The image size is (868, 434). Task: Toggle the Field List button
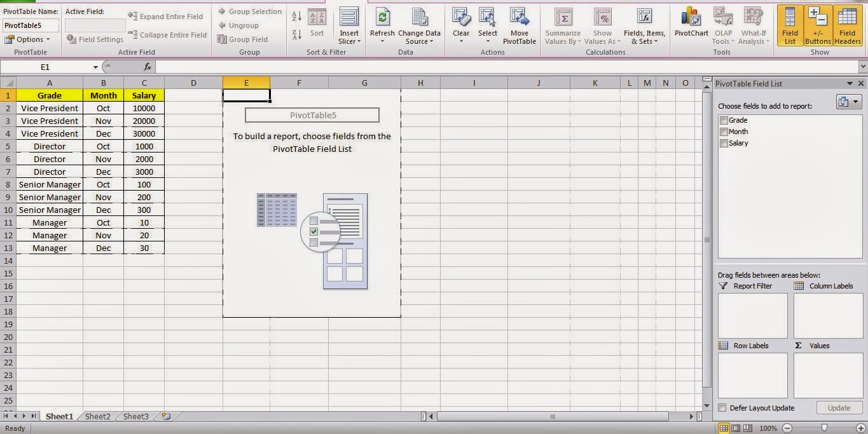790,25
